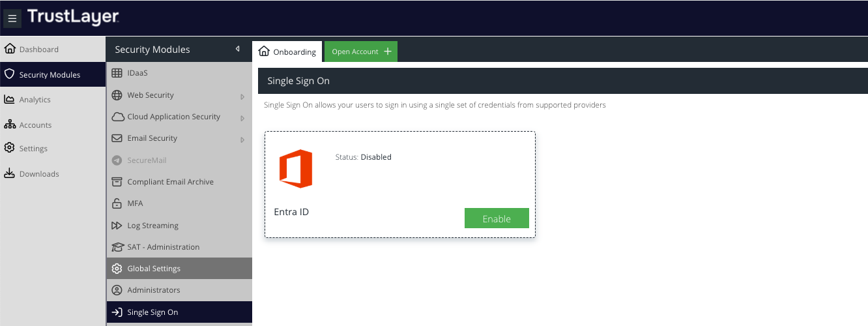Screen dimensions: 868x326
Task: Open Compliant Email Archive label
Action: tap(171, 182)
